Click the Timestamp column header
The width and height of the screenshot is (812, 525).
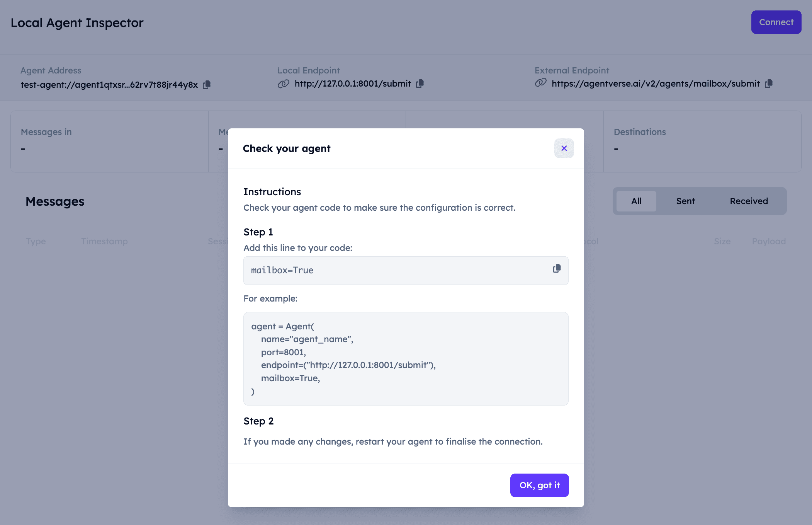pos(104,241)
